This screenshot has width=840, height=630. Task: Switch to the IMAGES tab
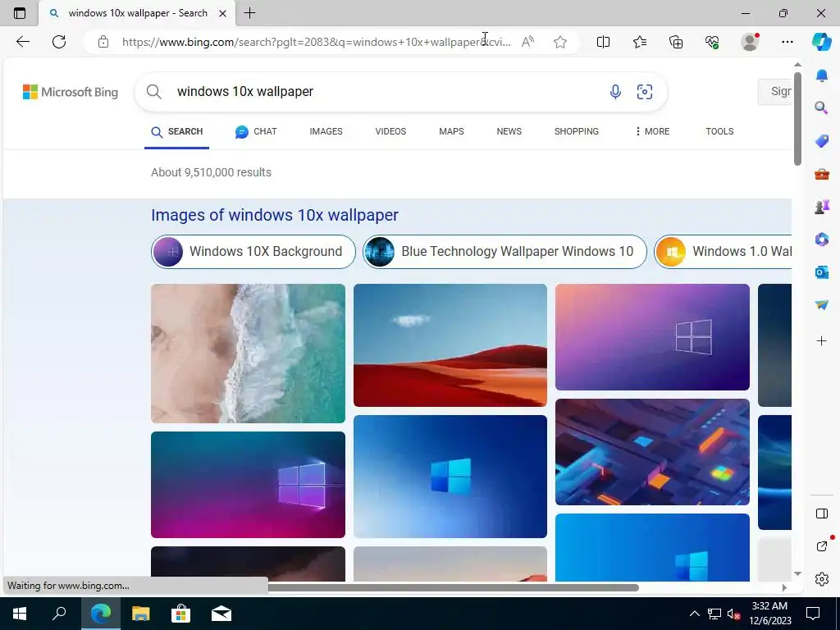(326, 131)
